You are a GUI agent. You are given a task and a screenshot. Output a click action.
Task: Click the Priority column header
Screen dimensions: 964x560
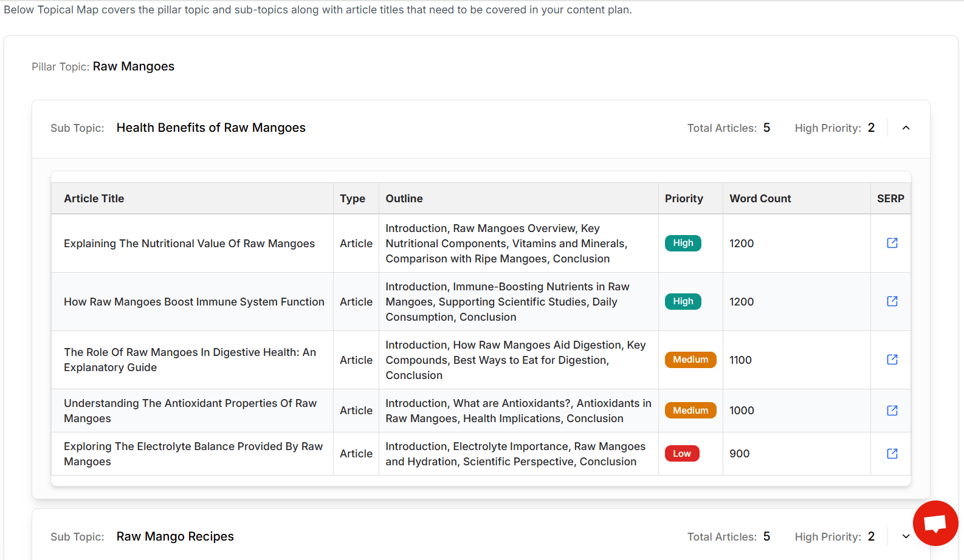point(684,199)
